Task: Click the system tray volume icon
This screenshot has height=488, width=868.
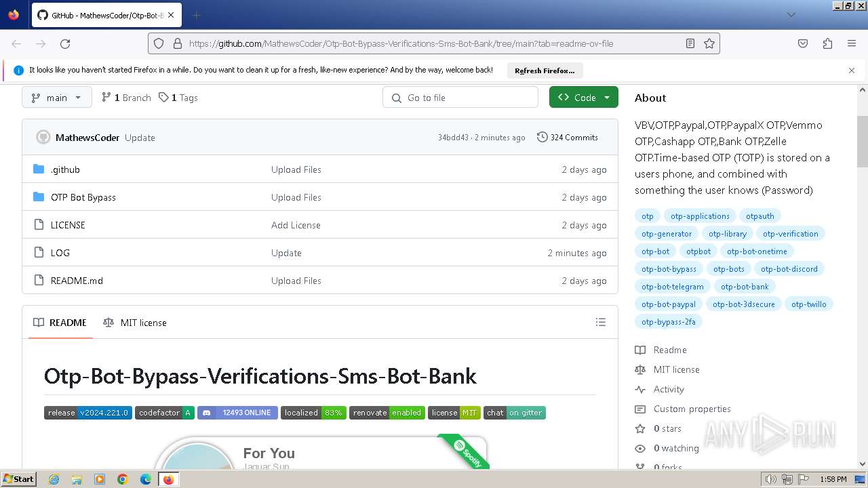Action: coord(770,479)
